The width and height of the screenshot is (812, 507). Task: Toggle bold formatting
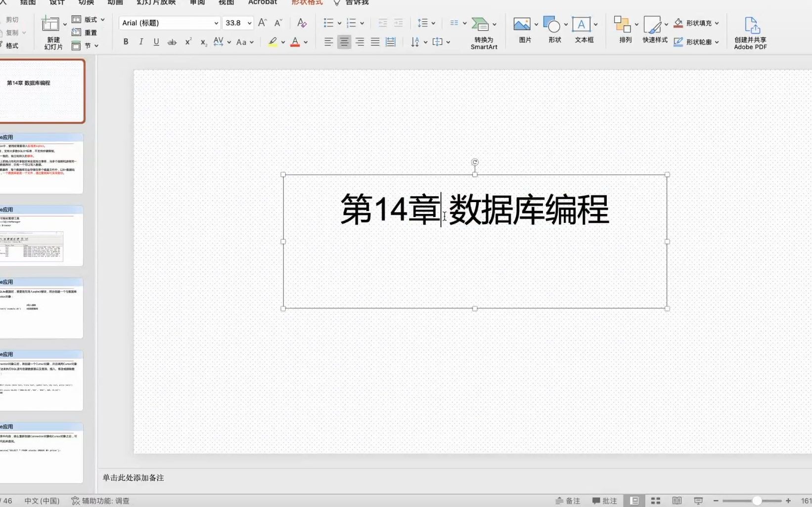[x=126, y=42]
